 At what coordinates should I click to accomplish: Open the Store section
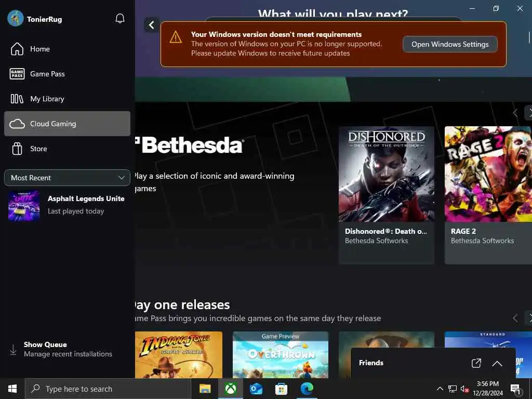(67, 149)
